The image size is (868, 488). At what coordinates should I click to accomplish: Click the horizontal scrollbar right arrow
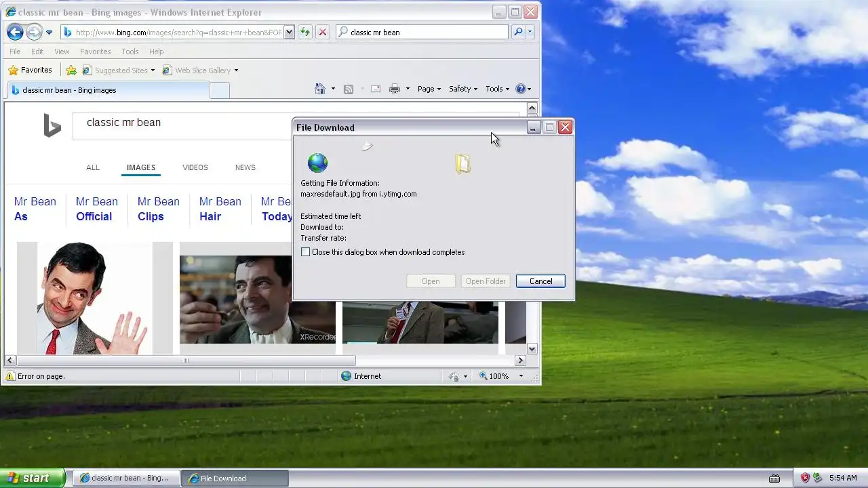(521, 361)
